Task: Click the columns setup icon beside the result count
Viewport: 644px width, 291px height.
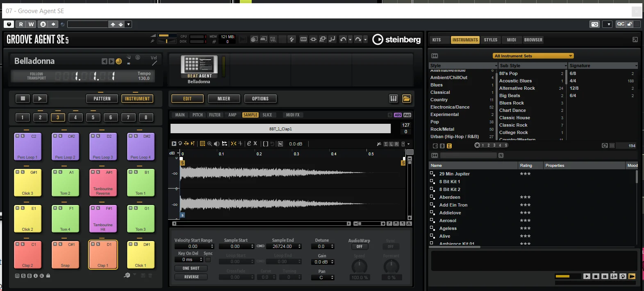Action: click(x=612, y=145)
